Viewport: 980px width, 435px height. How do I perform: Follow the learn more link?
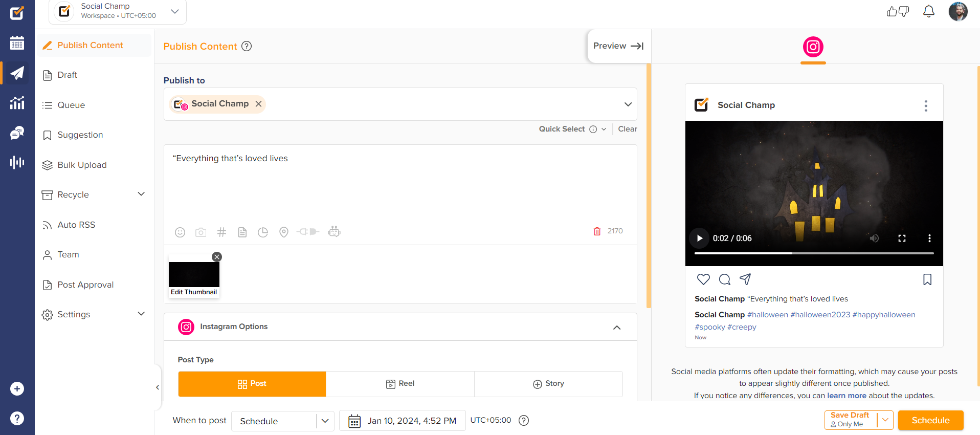[847, 396]
